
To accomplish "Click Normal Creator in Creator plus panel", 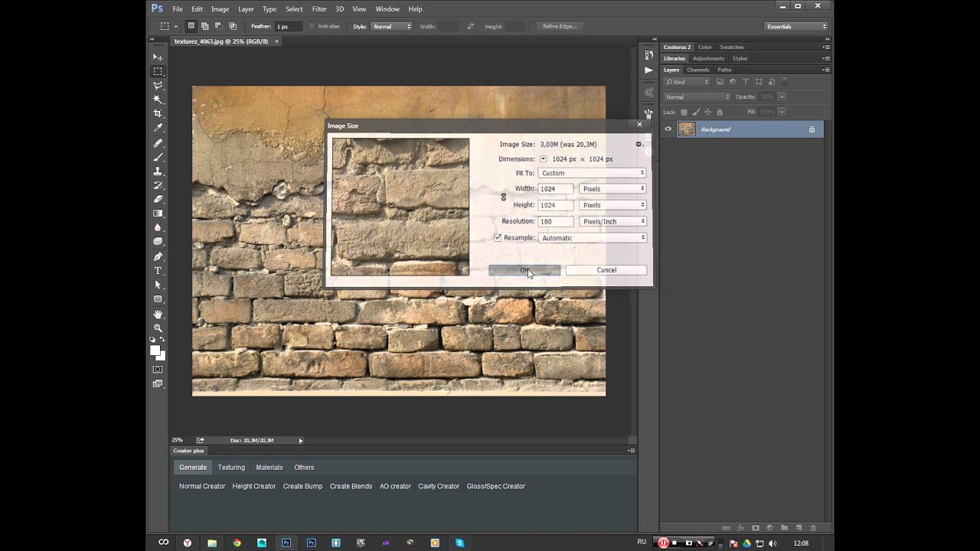I will 202,486.
